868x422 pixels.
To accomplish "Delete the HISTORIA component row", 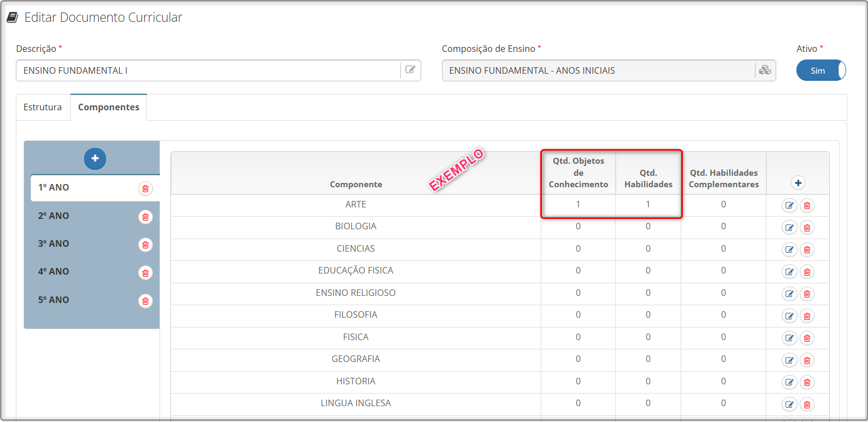I will (x=807, y=382).
